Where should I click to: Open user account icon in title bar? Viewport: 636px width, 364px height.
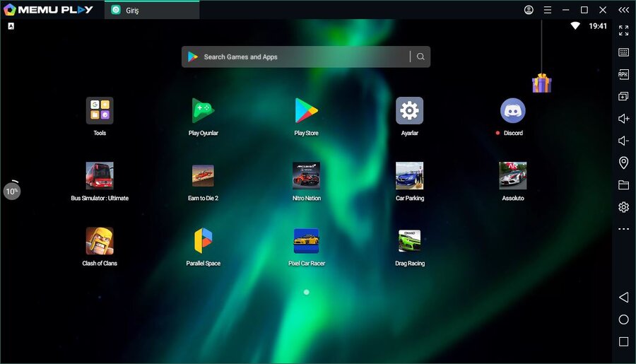pyautogui.click(x=529, y=10)
